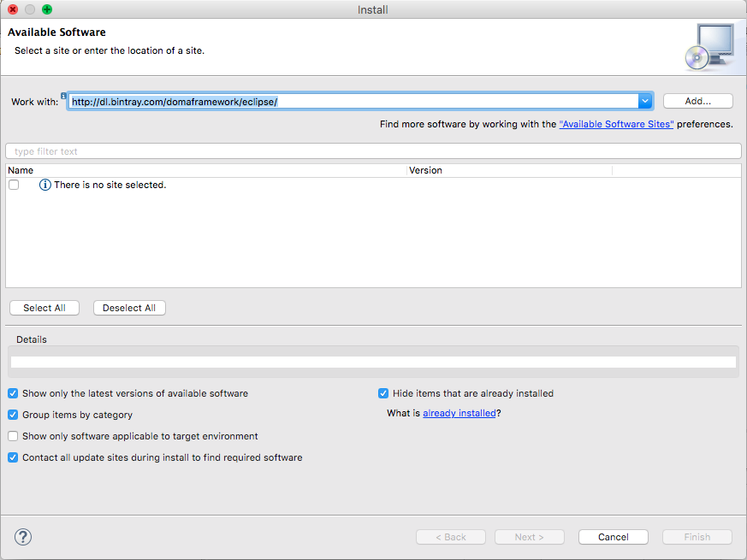The width and height of the screenshot is (747, 560).
Task: Tick the checkbox in the no site row
Action: (x=14, y=185)
